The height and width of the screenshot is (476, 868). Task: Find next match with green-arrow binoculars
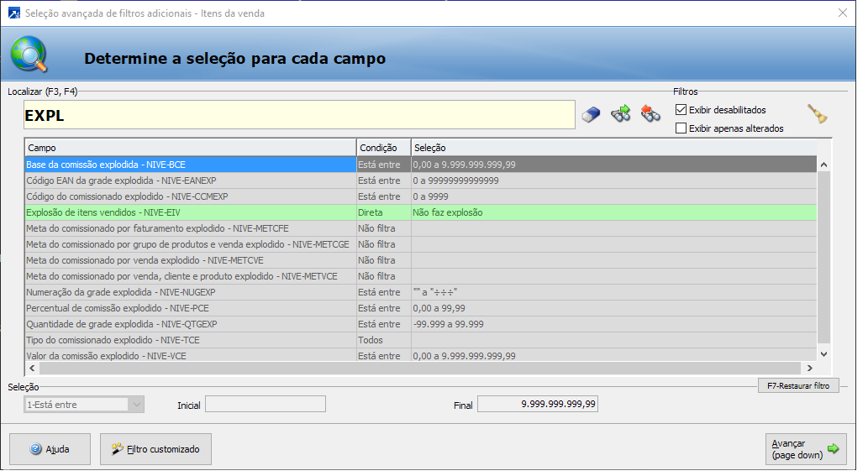[621, 113]
